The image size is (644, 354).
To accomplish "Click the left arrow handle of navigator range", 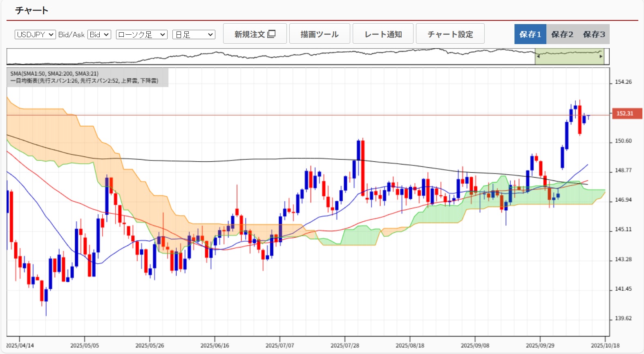I will 538,57.
